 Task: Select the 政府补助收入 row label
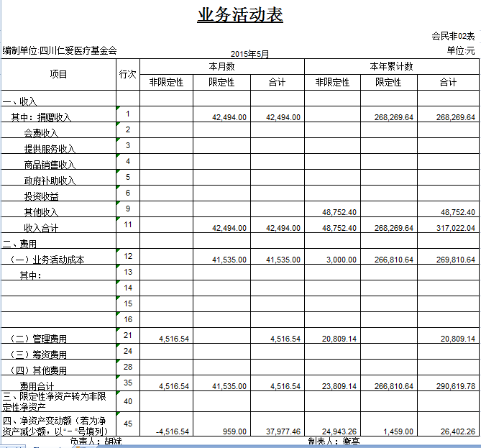point(50,180)
